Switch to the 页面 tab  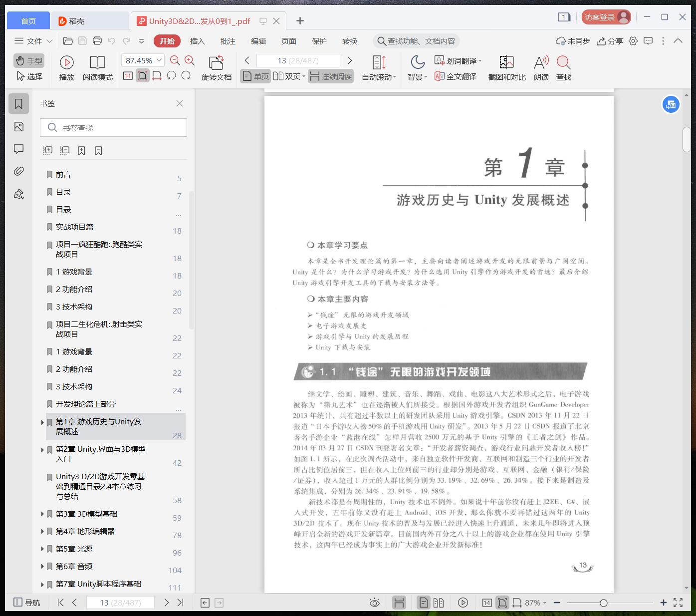coord(289,41)
